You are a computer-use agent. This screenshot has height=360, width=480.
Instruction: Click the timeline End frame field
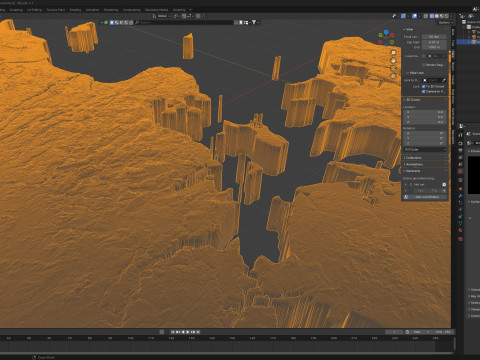click(443, 332)
